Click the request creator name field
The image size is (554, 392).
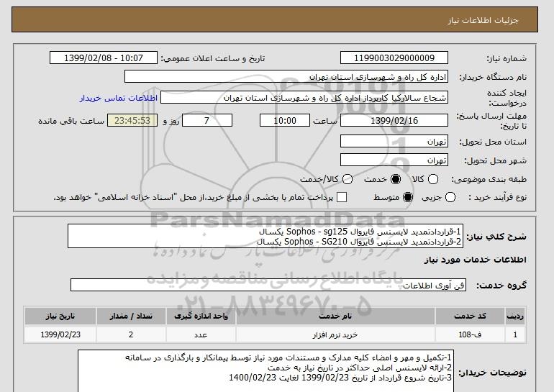pos(304,98)
